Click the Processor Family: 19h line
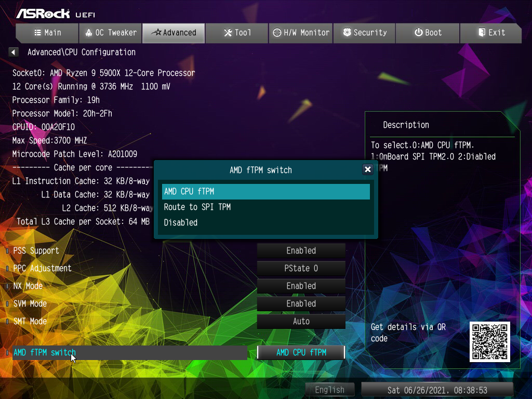The height and width of the screenshot is (399, 532). tap(56, 100)
